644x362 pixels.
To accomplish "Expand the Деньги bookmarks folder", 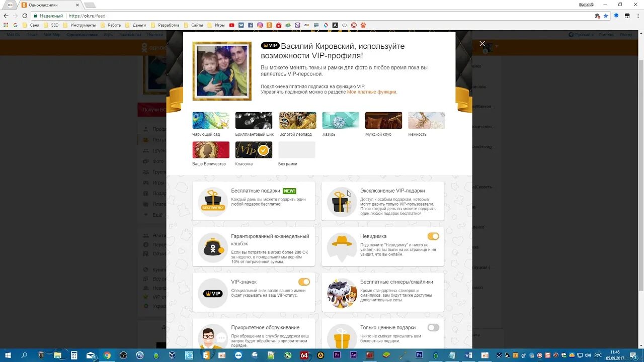I will tap(136, 25).
